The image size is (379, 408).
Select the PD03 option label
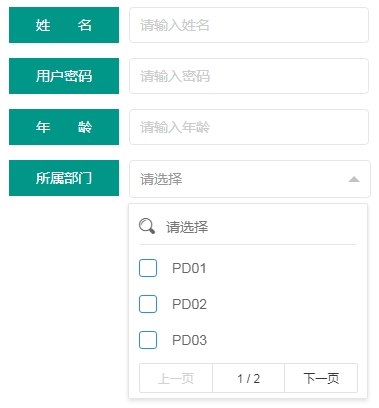coord(189,340)
